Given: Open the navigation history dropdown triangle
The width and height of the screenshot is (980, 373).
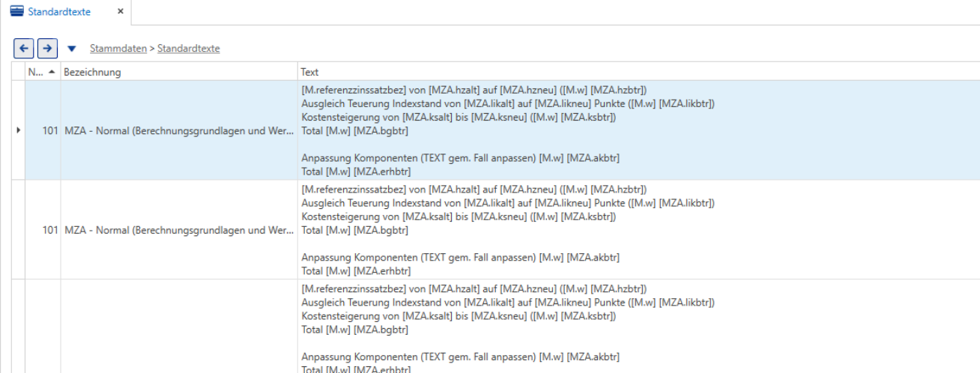Looking at the screenshot, I should [72, 49].
